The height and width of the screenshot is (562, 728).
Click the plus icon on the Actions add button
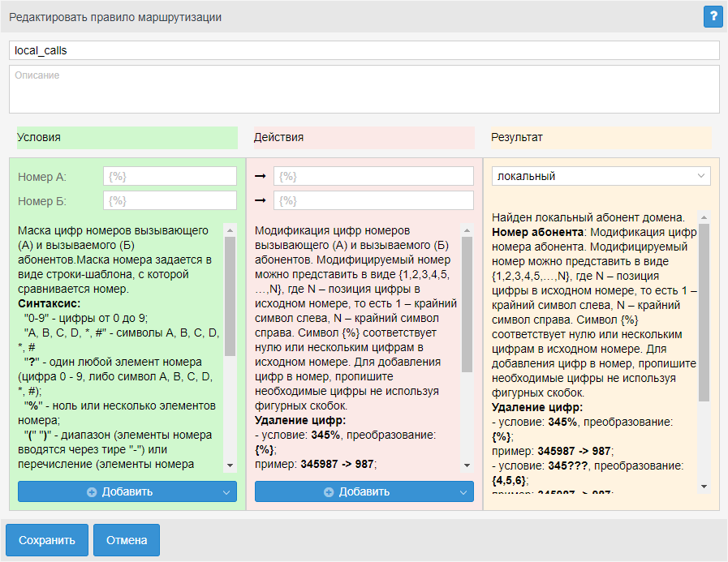point(329,491)
